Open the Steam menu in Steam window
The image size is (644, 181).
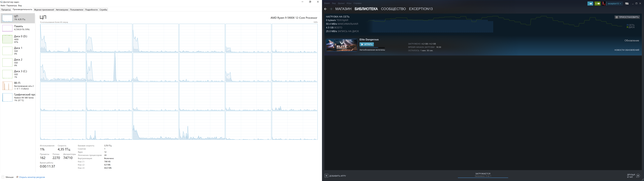(327, 3)
